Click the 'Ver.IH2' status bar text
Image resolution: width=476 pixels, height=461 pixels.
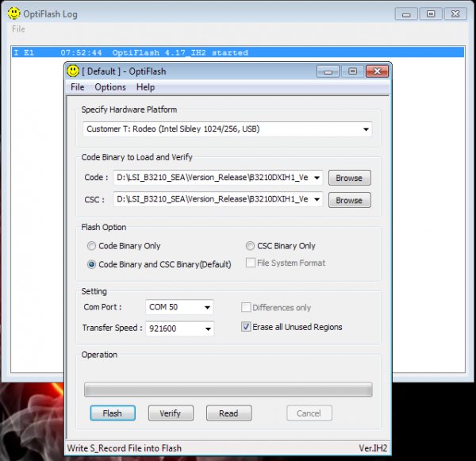click(373, 448)
